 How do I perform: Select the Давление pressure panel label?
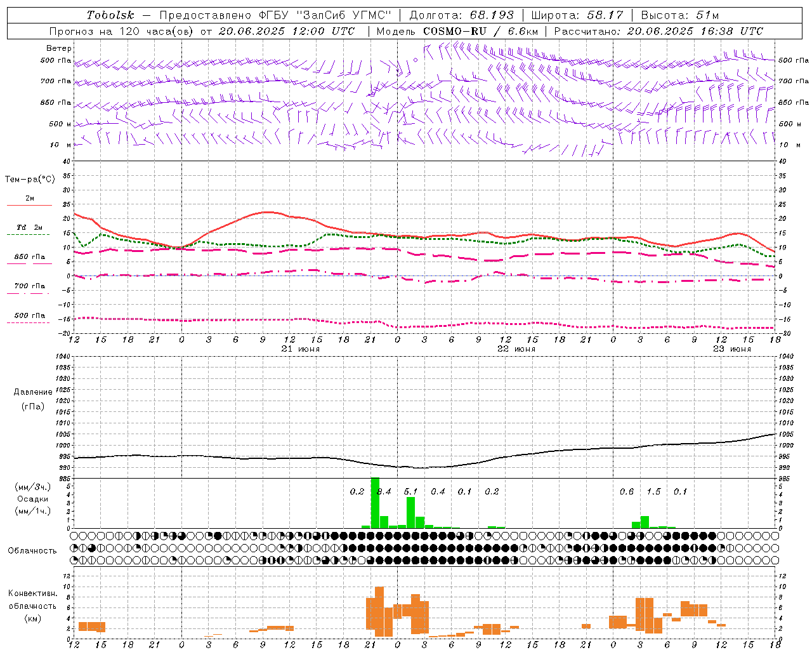(33, 392)
